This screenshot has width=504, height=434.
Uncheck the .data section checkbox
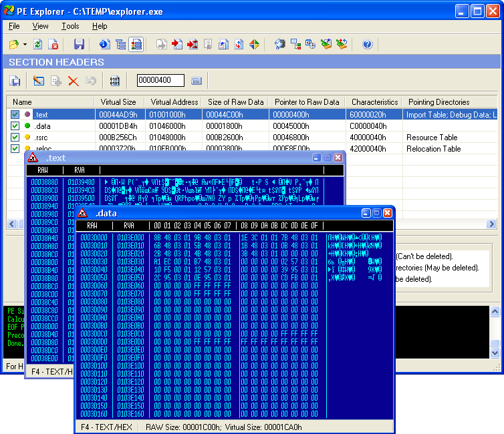point(15,126)
